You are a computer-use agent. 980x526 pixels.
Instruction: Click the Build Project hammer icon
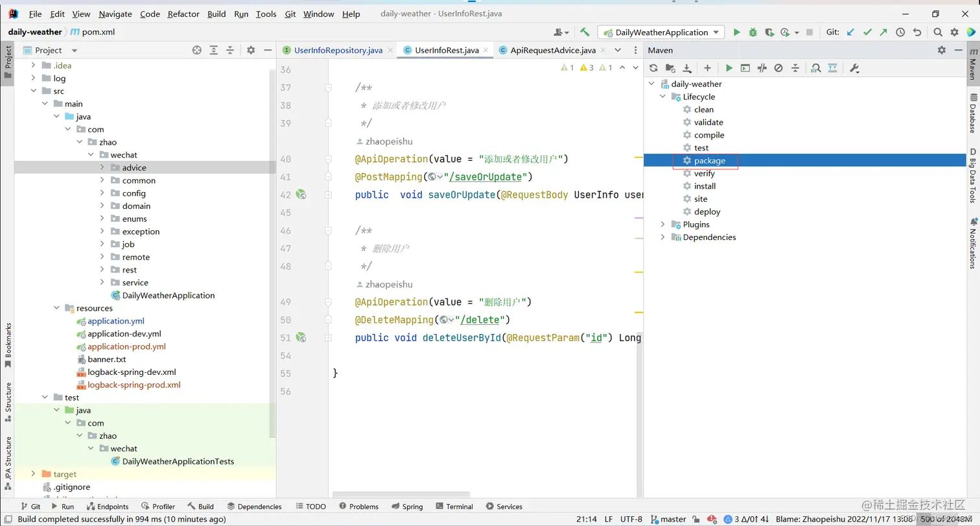[585, 32]
